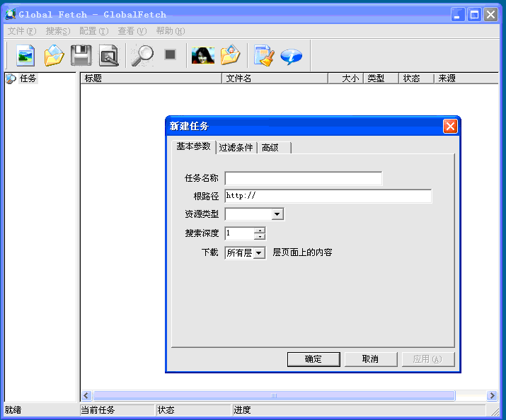Select the 任务 tree node

(x=28, y=78)
